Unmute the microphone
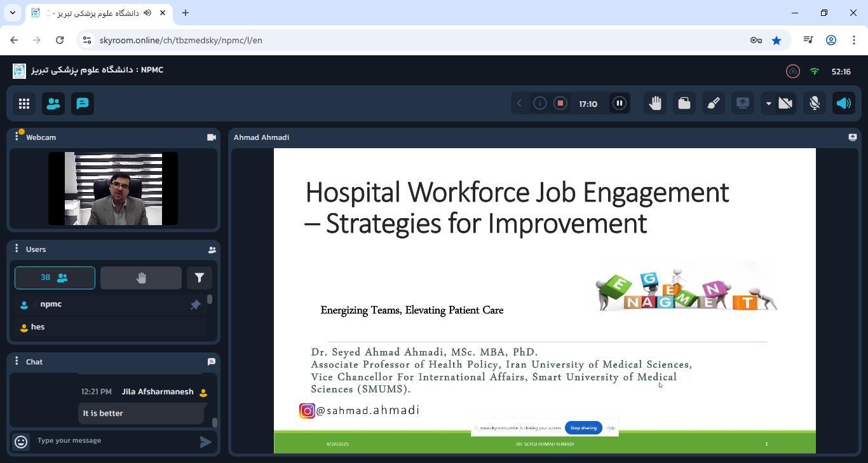868x463 pixels. point(815,104)
